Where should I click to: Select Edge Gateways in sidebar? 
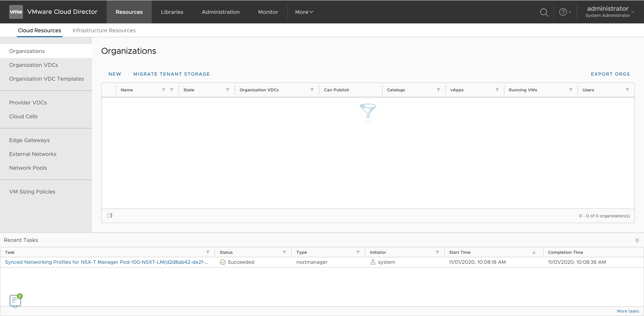click(x=29, y=140)
